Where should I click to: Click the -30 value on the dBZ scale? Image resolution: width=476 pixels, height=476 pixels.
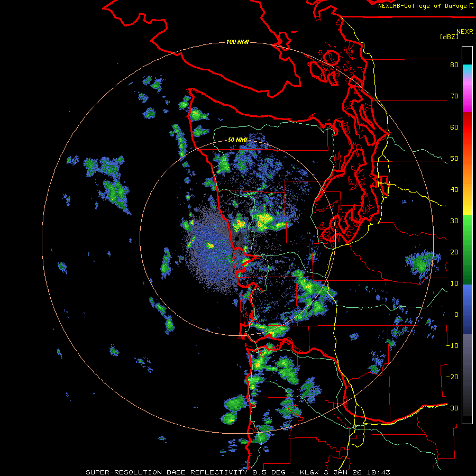pos(452,408)
